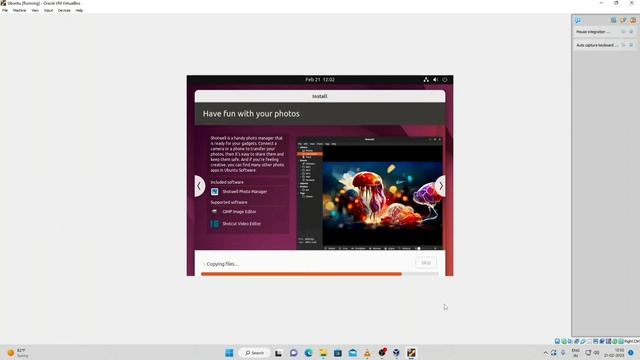Click the grid icon in notification panel header
Screen dimensions: 640x360
point(613,20)
